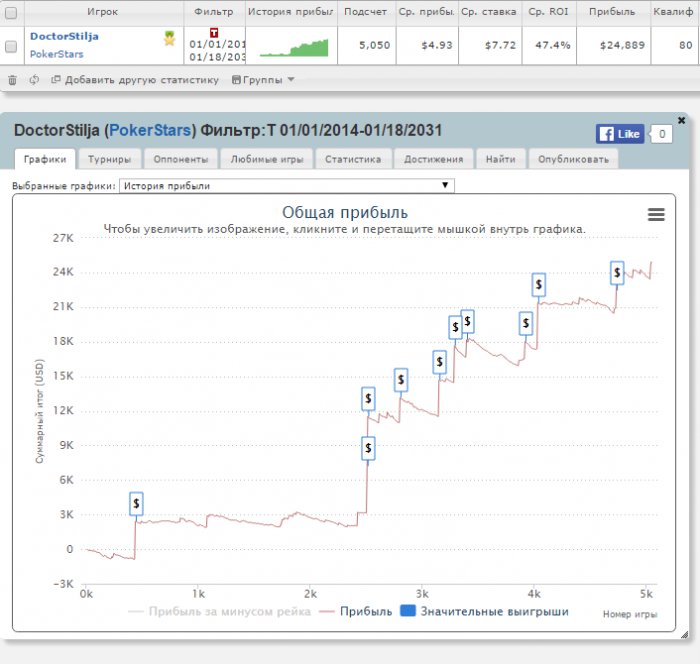Click the refresh icon next to trash
The image size is (700, 664).
(x=34, y=80)
